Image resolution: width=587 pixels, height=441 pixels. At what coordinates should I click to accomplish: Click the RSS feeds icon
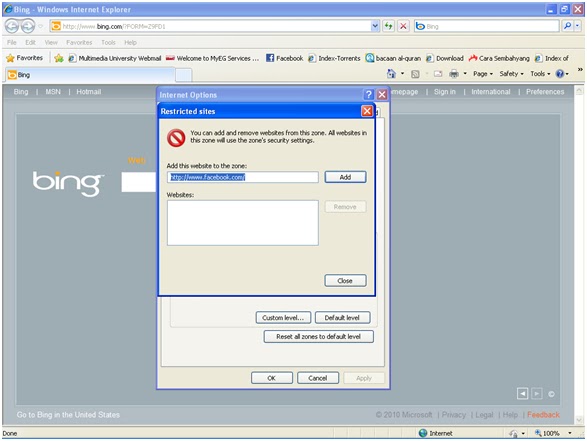click(x=415, y=74)
